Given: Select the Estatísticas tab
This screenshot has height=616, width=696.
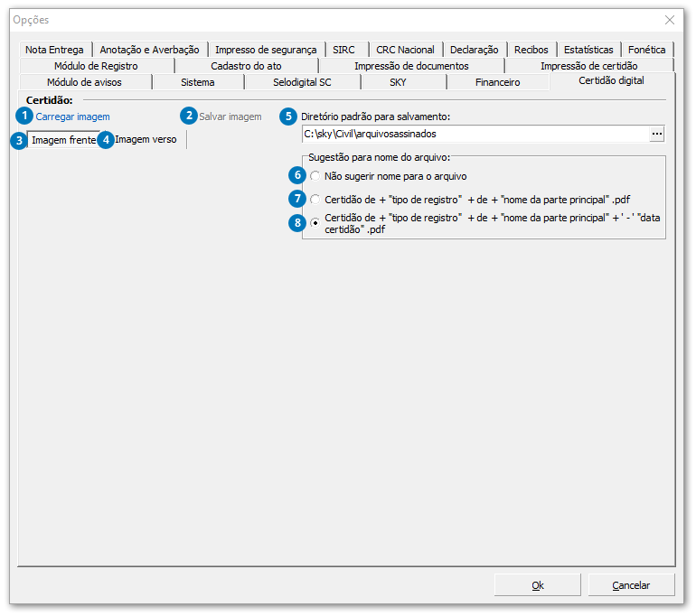Looking at the screenshot, I should click(x=588, y=50).
